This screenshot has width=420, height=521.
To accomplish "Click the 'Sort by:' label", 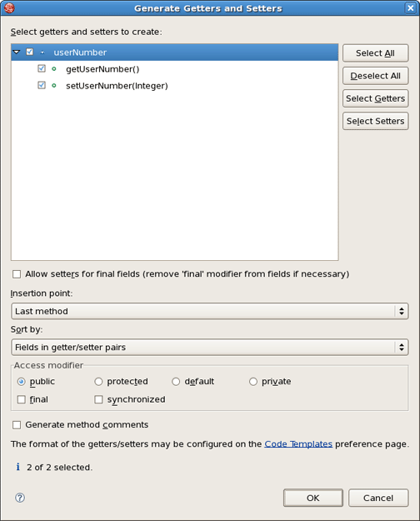I will [x=27, y=329].
